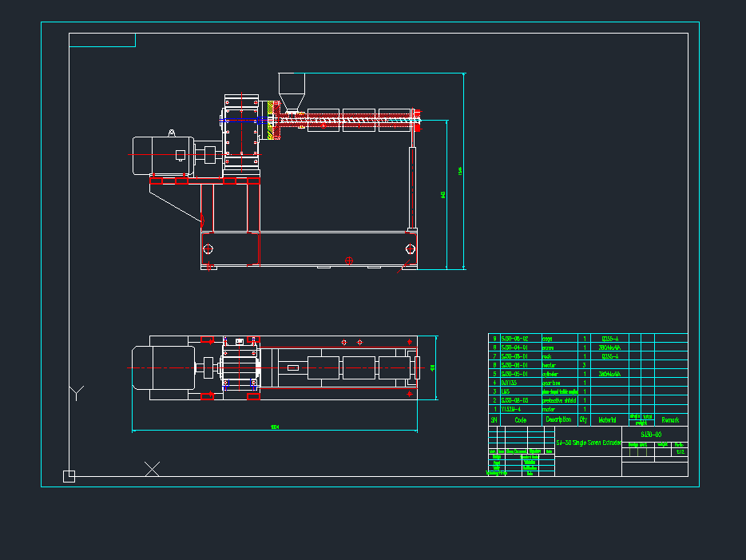This screenshot has height=560, width=746.
Task: Select the SJ30-00 drawing number cell
Action: click(651, 434)
